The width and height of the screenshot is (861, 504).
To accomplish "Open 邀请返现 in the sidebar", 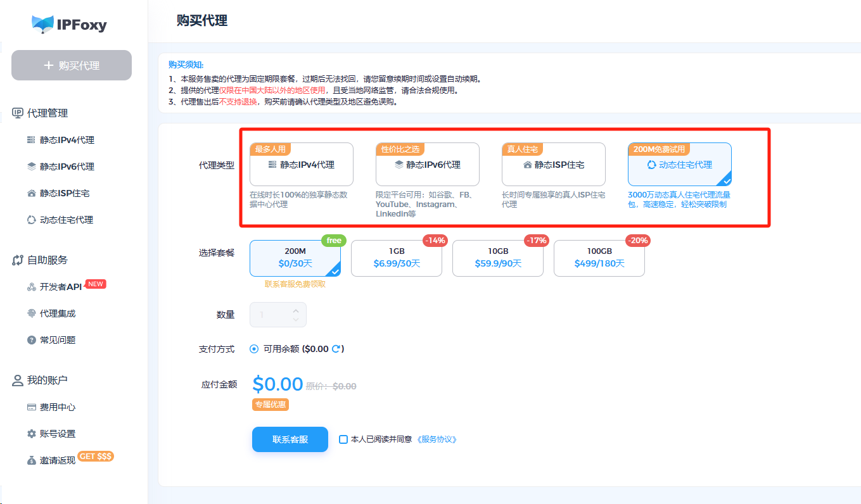I will (58, 460).
